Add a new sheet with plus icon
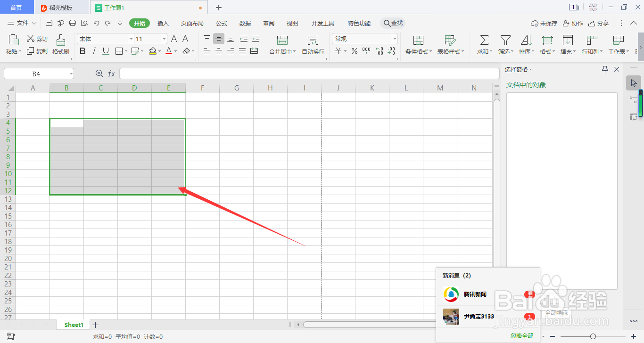This screenshot has width=644, height=343. point(95,325)
